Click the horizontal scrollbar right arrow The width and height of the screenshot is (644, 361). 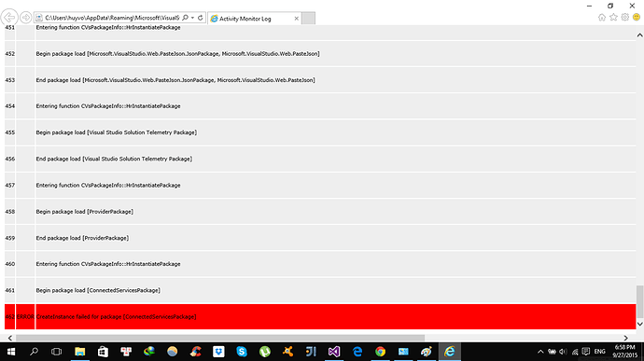(x=625, y=338)
